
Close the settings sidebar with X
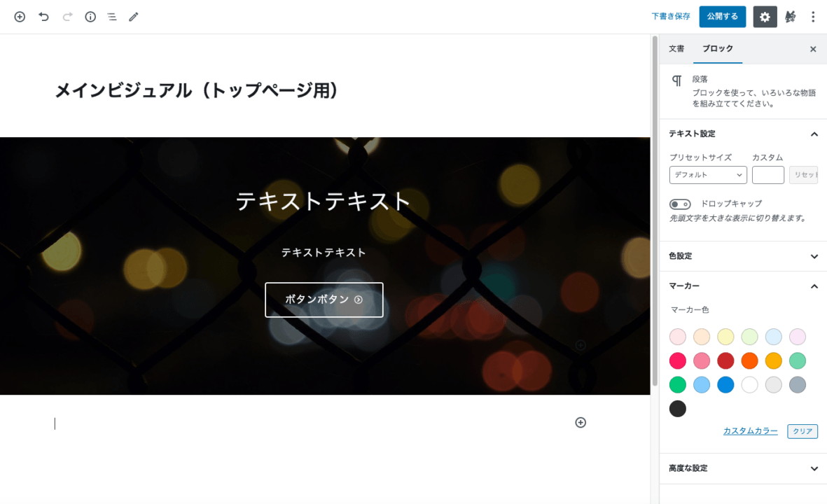[x=813, y=49]
